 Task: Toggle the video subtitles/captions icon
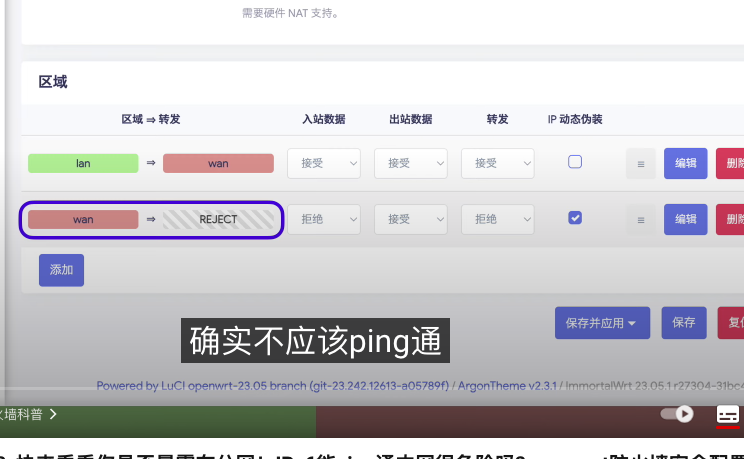point(728,414)
